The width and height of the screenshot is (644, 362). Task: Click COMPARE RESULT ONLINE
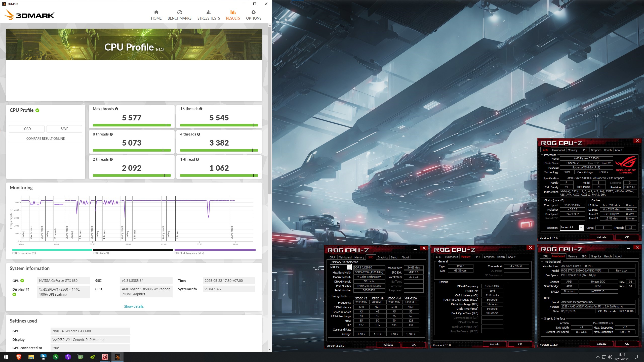46,139
